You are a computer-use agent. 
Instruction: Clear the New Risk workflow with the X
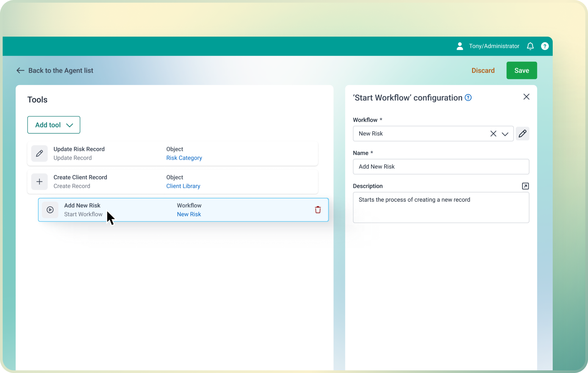(x=493, y=134)
